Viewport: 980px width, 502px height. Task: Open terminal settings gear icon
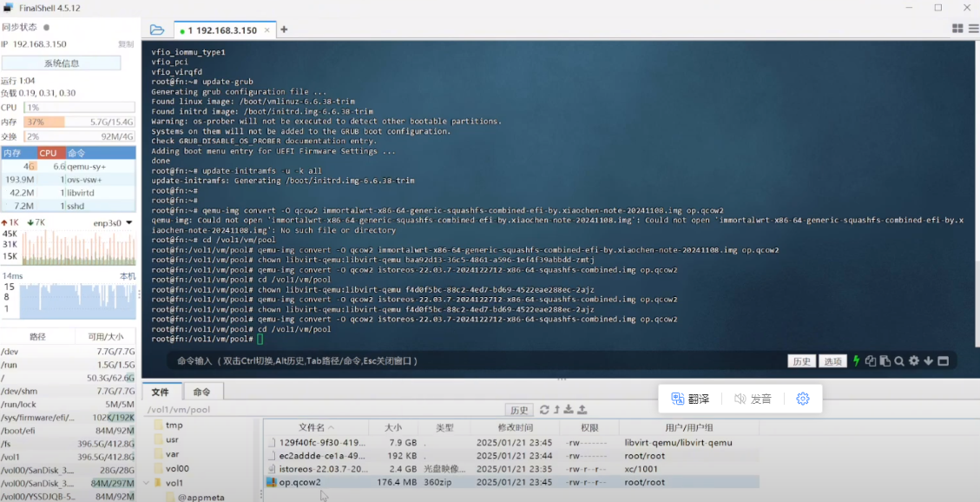pos(914,361)
